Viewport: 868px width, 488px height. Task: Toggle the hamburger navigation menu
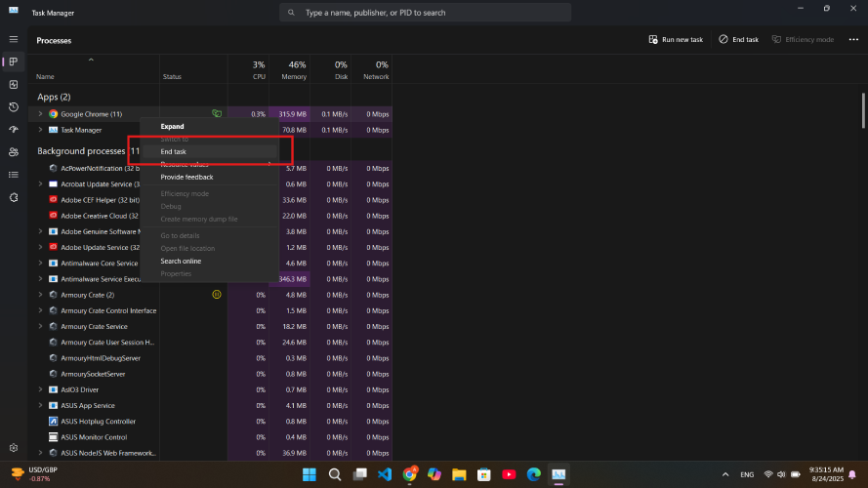coord(14,39)
